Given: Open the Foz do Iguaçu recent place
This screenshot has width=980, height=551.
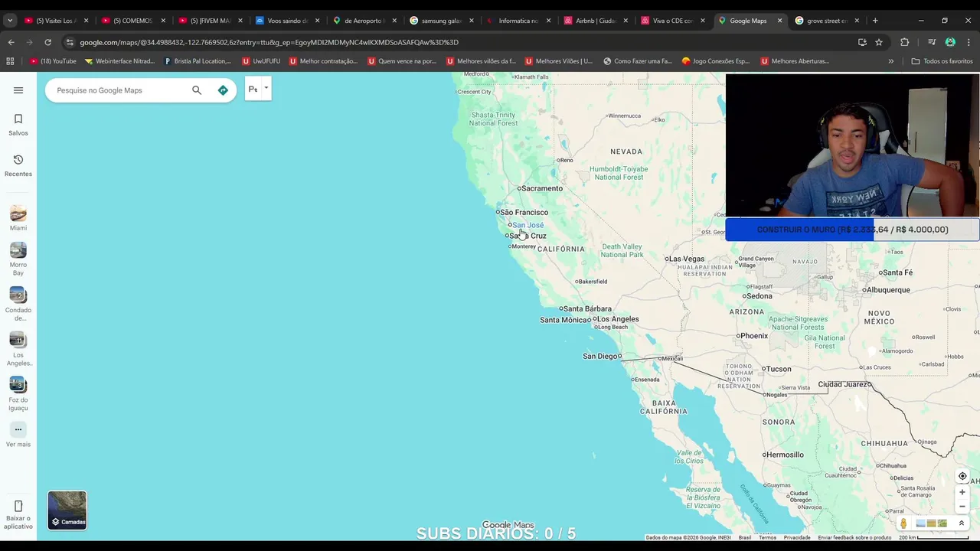Looking at the screenshot, I should (x=18, y=394).
